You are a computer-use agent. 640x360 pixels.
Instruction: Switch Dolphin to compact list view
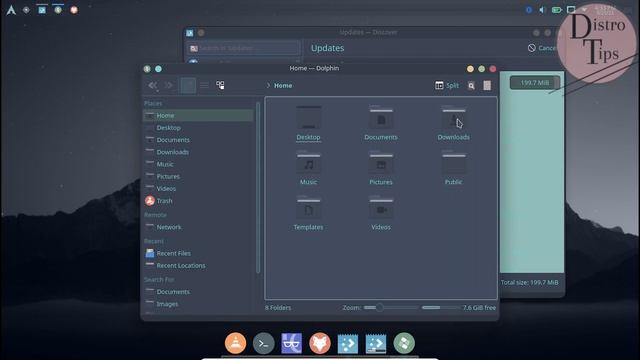tap(204, 85)
